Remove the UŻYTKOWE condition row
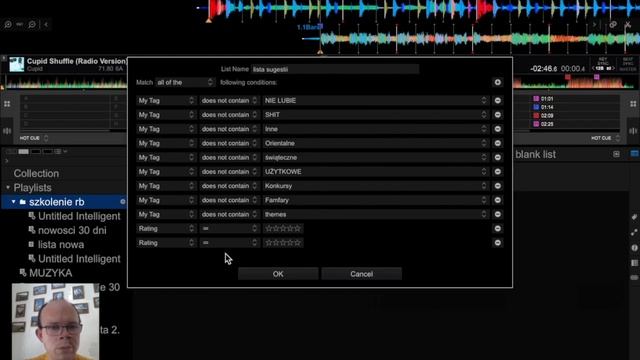The height and width of the screenshot is (360, 640). [x=498, y=172]
